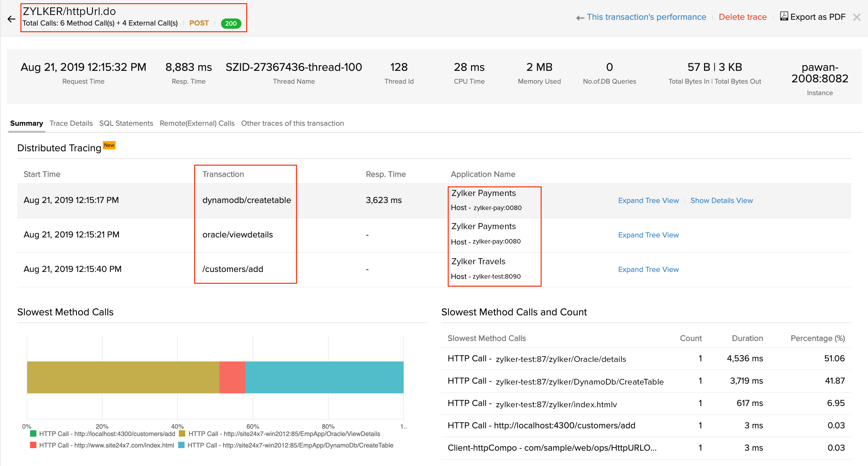Toggle the red site24x7 index.html legend marker
The image size is (868, 466).
[x=33, y=445]
